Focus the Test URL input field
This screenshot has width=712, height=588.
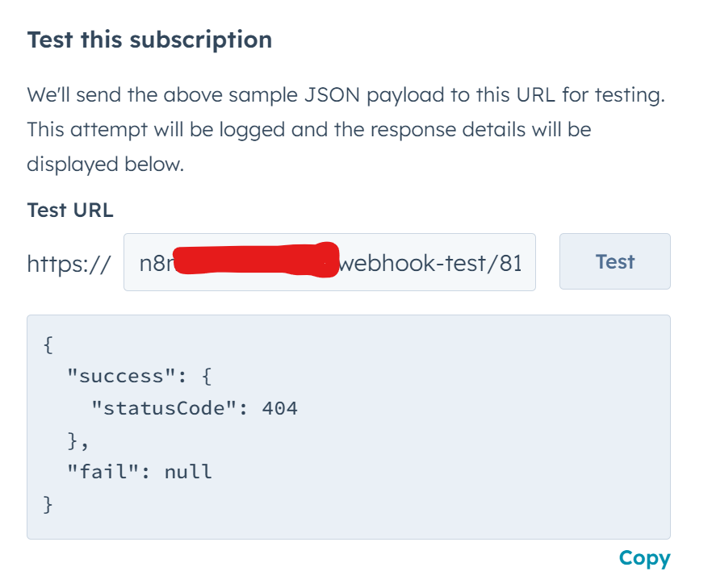click(x=329, y=262)
